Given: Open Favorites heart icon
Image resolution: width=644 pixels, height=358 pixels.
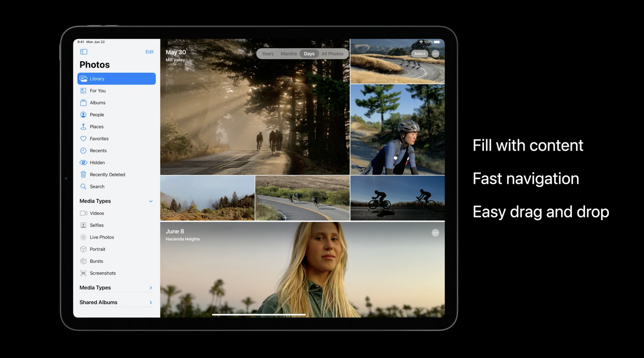Looking at the screenshot, I should [83, 139].
